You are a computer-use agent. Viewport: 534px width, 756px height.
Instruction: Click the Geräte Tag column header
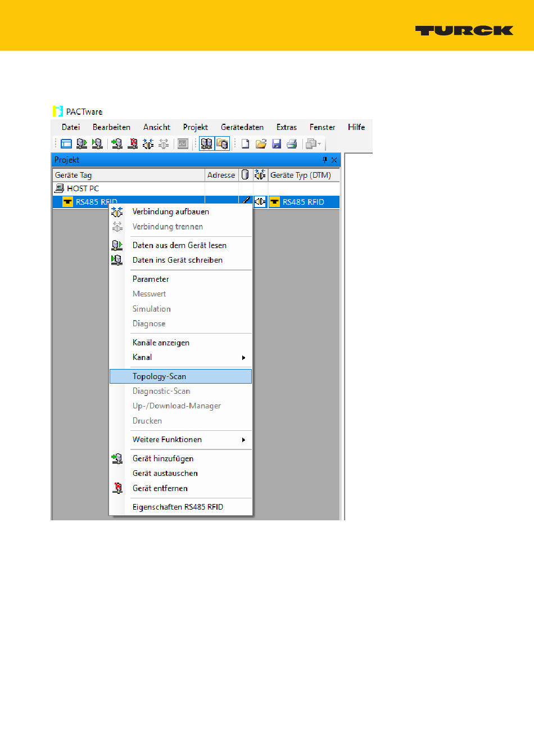click(x=129, y=175)
